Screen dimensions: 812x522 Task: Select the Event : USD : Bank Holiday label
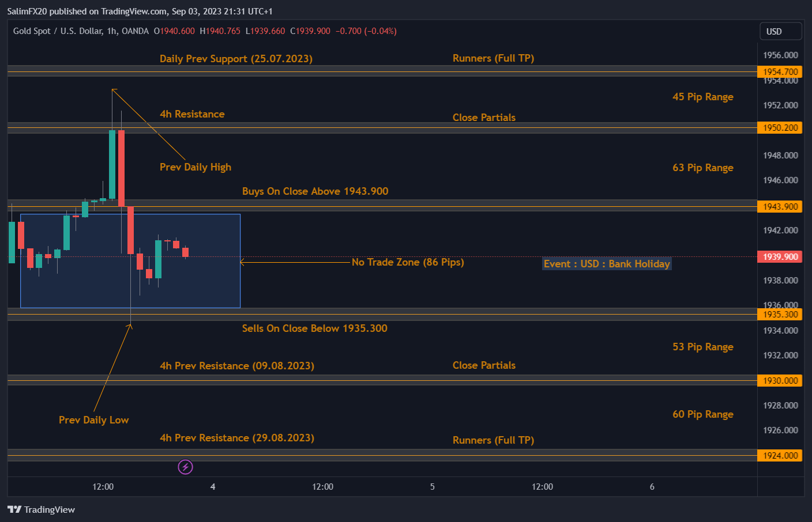606,263
